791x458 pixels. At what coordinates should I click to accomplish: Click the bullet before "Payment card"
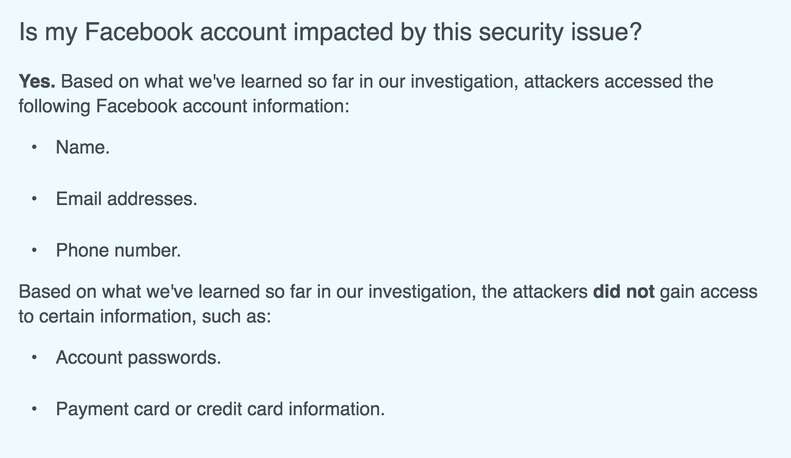34,409
